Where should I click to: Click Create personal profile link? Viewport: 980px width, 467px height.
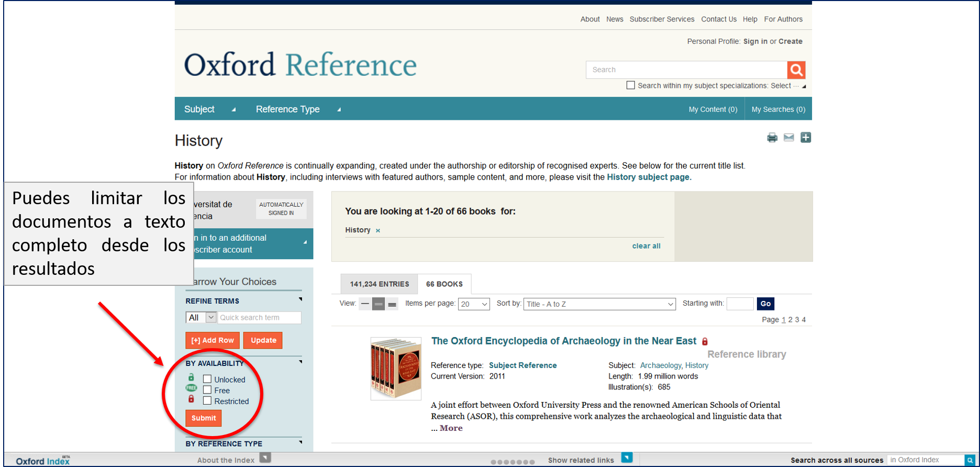coord(790,41)
